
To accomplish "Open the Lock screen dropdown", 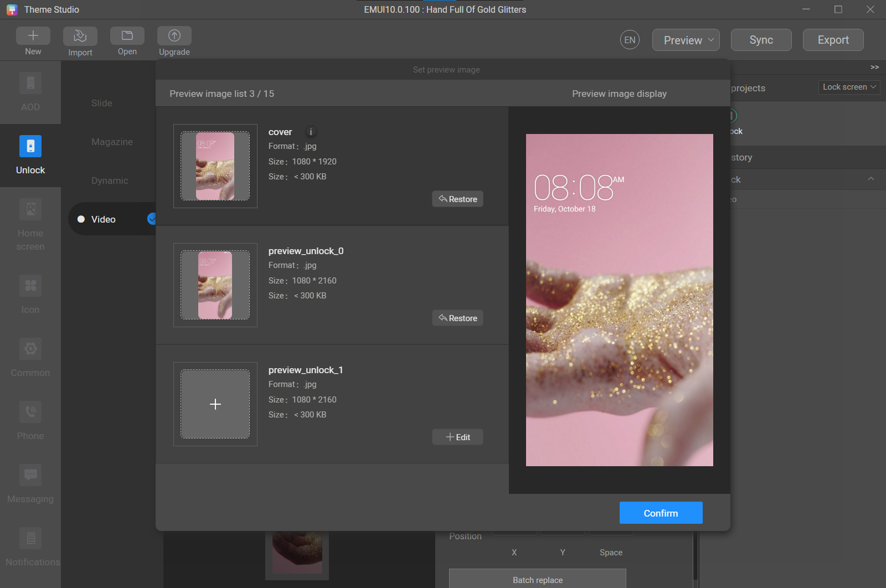I will [849, 87].
